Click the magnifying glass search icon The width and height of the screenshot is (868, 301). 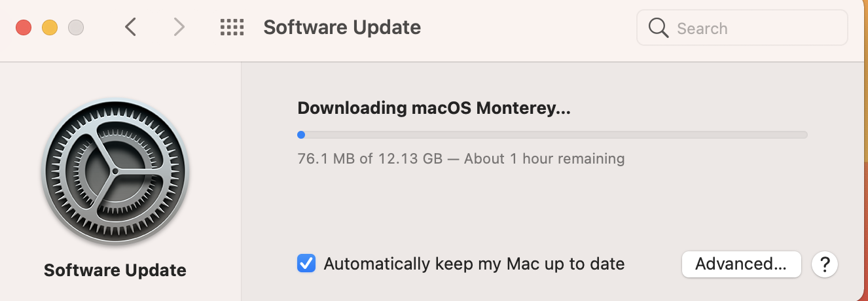tap(657, 28)
